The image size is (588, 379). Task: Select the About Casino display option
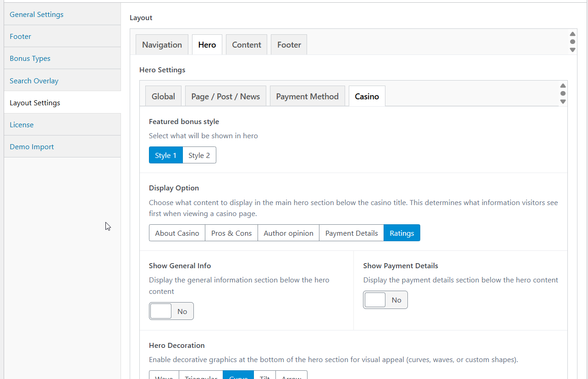click(x=177, y=233)
